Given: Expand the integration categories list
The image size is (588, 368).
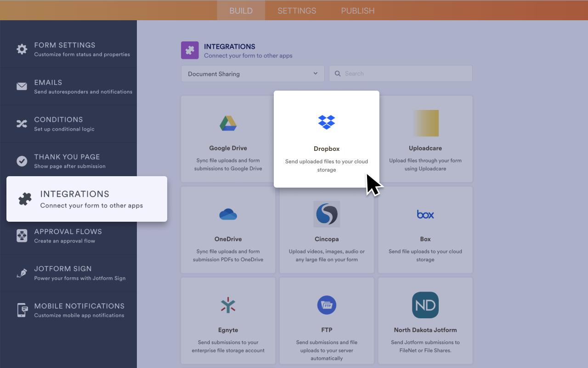Looking at the screenshot, I should [315, 74].
